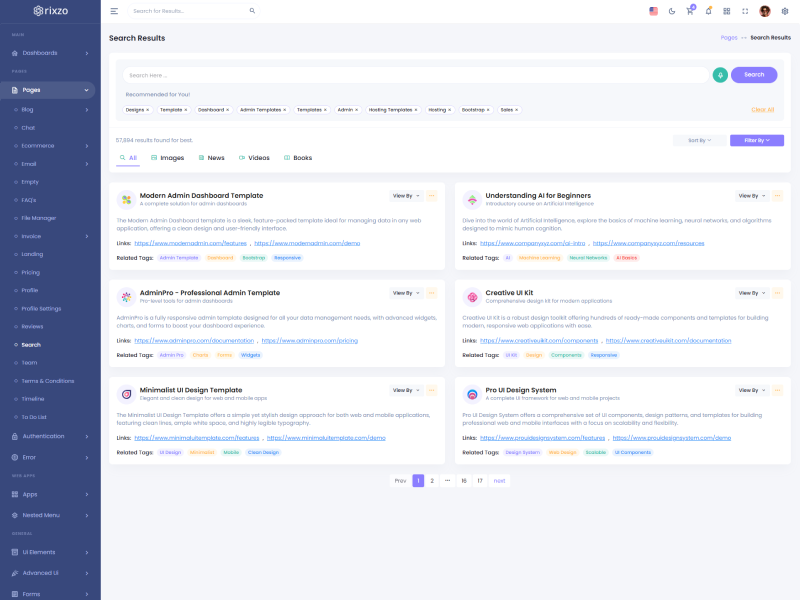800x600 pixels.
Task: Open the apps grid shortcut icon
Action: pos(727,11)
